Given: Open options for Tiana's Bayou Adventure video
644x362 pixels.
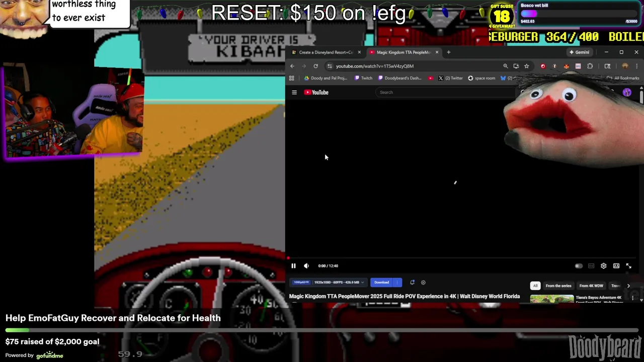Looking at the screenshot, I should point(633,299).
